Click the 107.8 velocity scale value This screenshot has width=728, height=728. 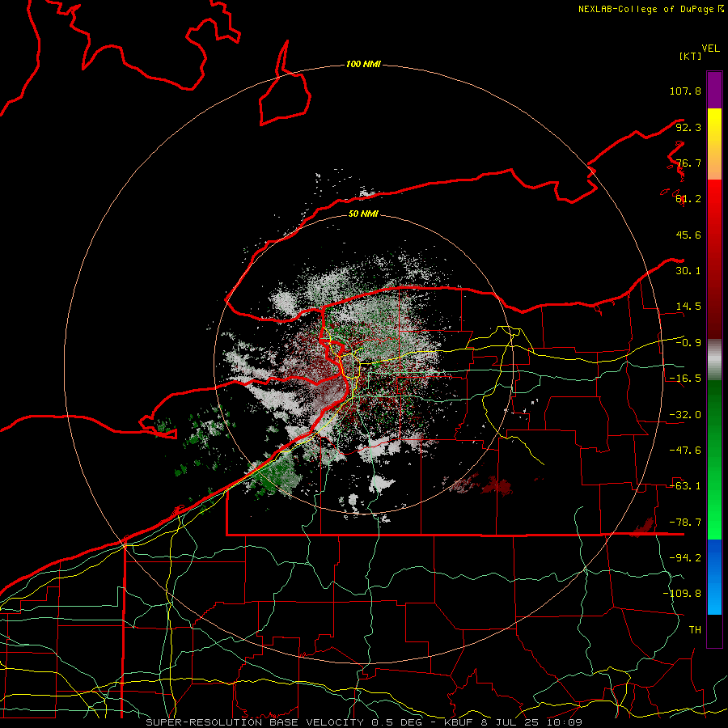click(685, 91)
